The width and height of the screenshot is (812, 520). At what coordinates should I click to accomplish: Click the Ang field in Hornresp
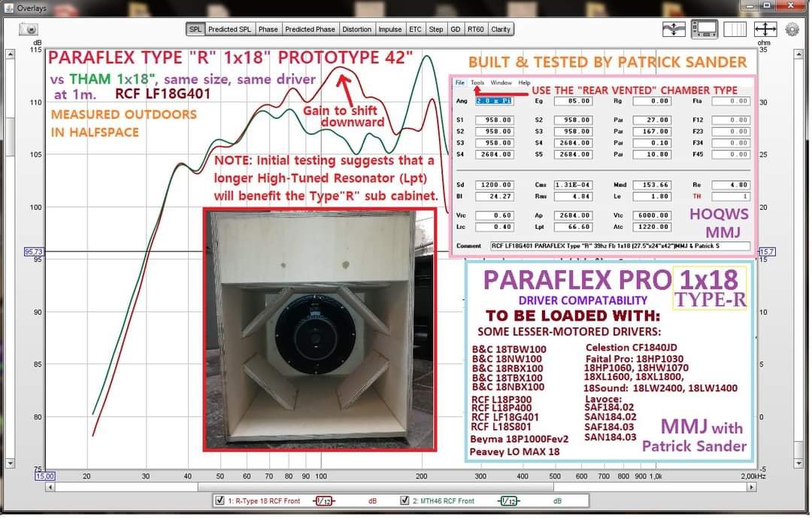pyautogui.click(x=495, y=101)
